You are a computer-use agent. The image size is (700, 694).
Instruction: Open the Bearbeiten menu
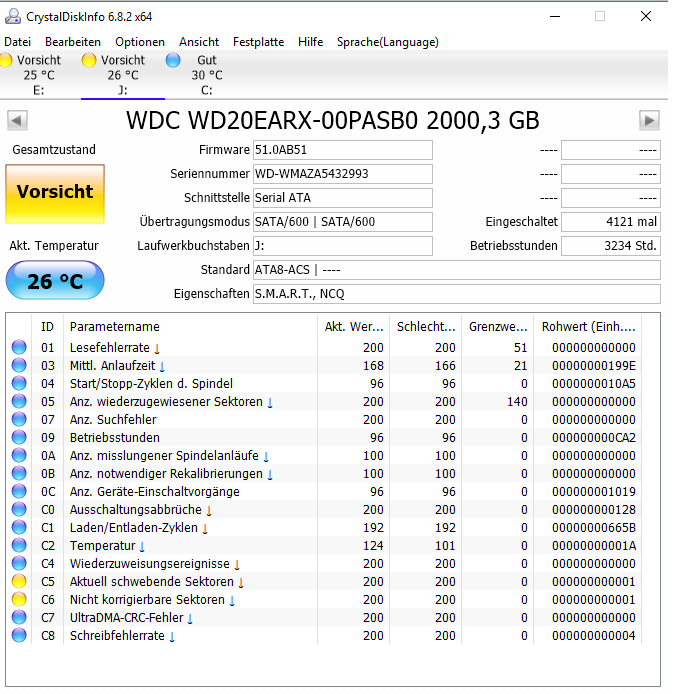(73, 42)
